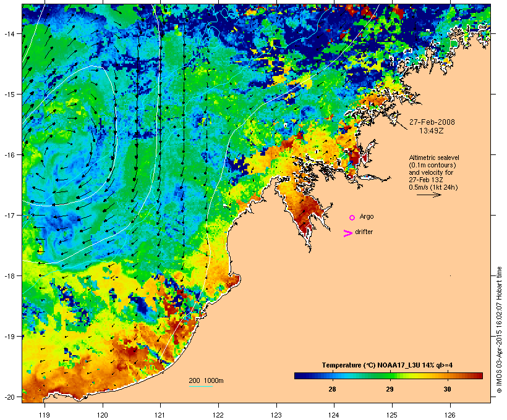Click the '0.5m/s (1kt 24h)' text
507x420 pixels.
(x=433, y=187)
